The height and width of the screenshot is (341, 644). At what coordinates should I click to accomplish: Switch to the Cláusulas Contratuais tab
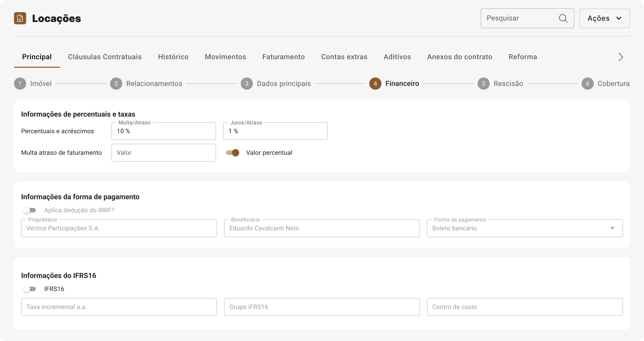pyautogui.click(x=105, y=57)
